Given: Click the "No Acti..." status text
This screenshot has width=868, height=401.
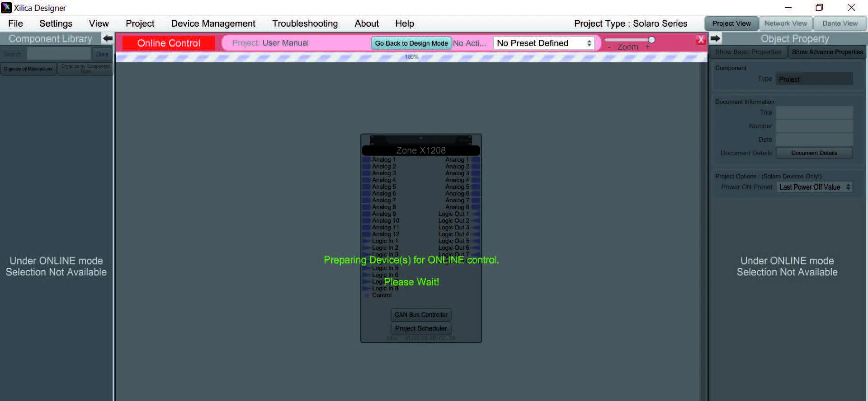Looking at the screenshot, I should pyautogui.click(x=470, y=43).
